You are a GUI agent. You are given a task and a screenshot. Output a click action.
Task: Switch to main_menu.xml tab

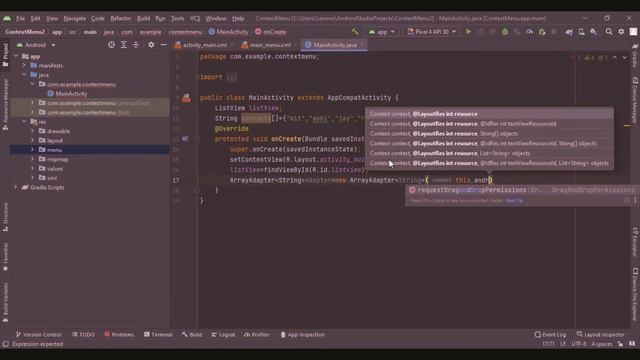coord(269,45)
